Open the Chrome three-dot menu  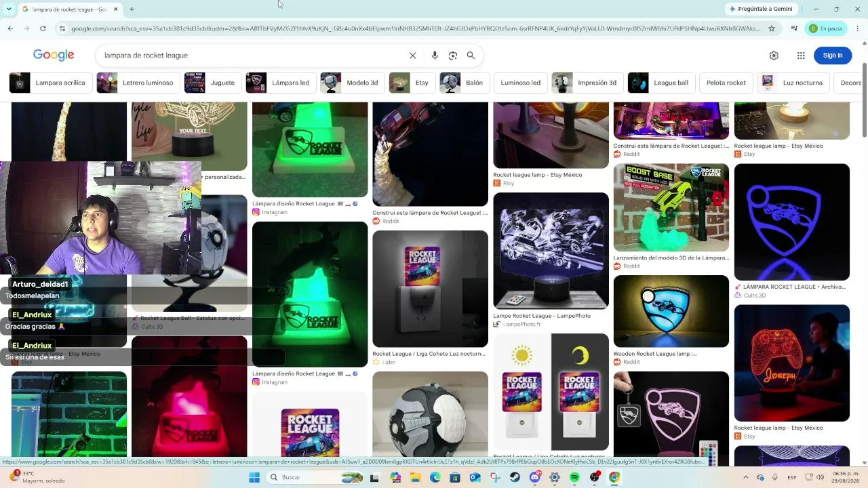(857, 28)
